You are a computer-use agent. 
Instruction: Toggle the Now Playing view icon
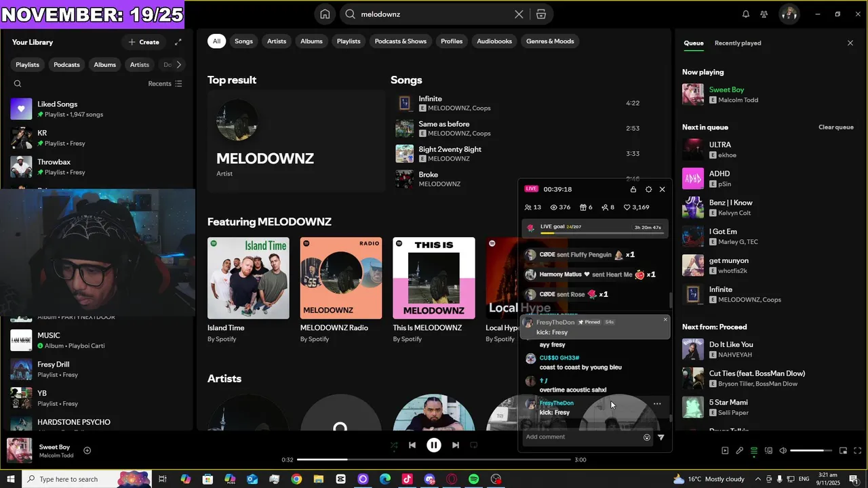(725, 451)
